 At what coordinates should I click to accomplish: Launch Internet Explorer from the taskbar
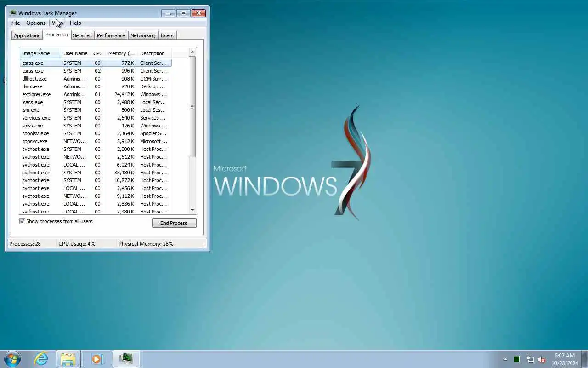click(41, 359)
